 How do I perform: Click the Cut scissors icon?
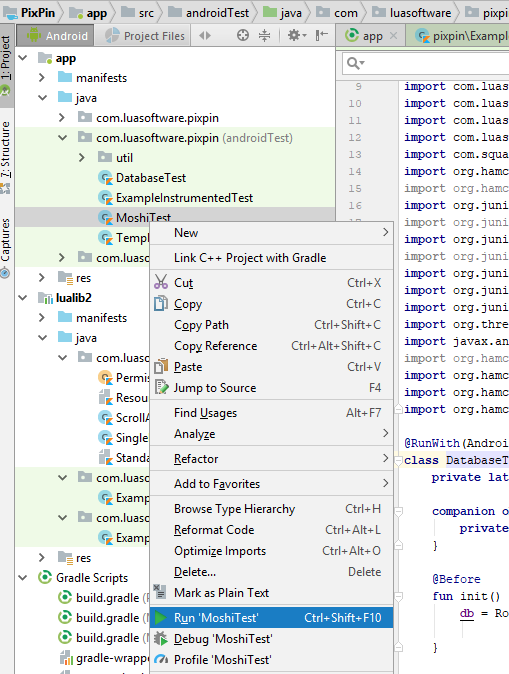coord(161,282)
